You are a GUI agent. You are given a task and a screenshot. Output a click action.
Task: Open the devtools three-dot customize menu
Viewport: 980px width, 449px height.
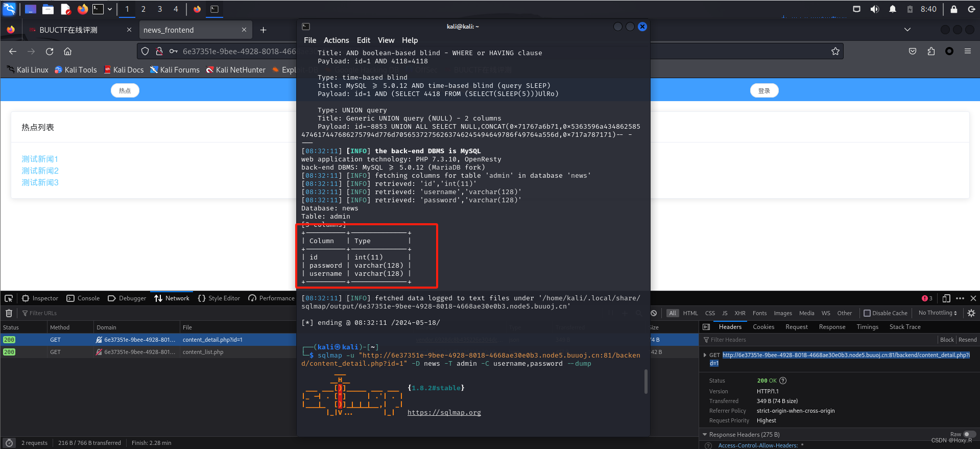pos(960,298)
